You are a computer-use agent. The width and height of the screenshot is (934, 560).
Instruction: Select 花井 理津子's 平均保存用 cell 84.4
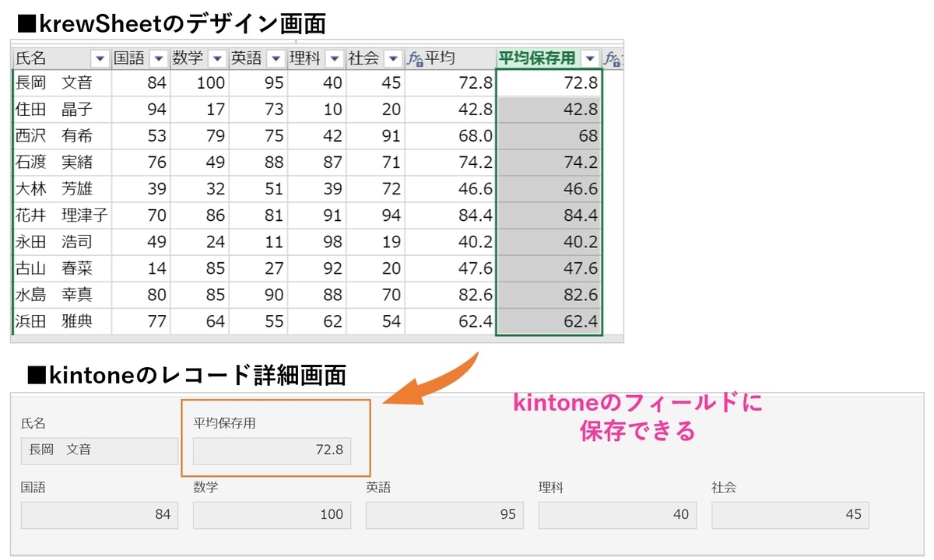pyautogui.click(x=549, y=215)
